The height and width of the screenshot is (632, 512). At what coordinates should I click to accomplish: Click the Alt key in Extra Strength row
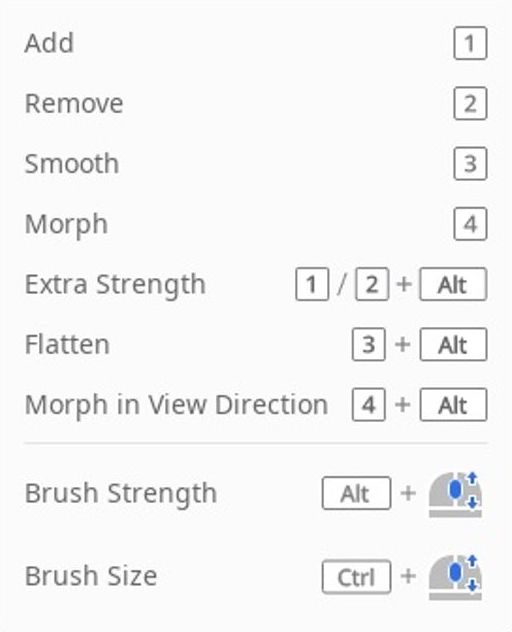click(453, 284)
